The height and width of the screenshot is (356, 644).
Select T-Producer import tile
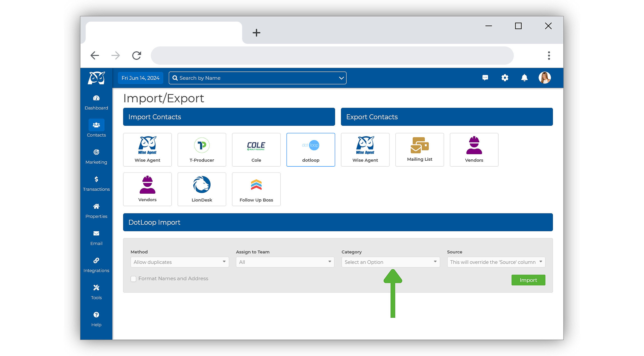202,150
